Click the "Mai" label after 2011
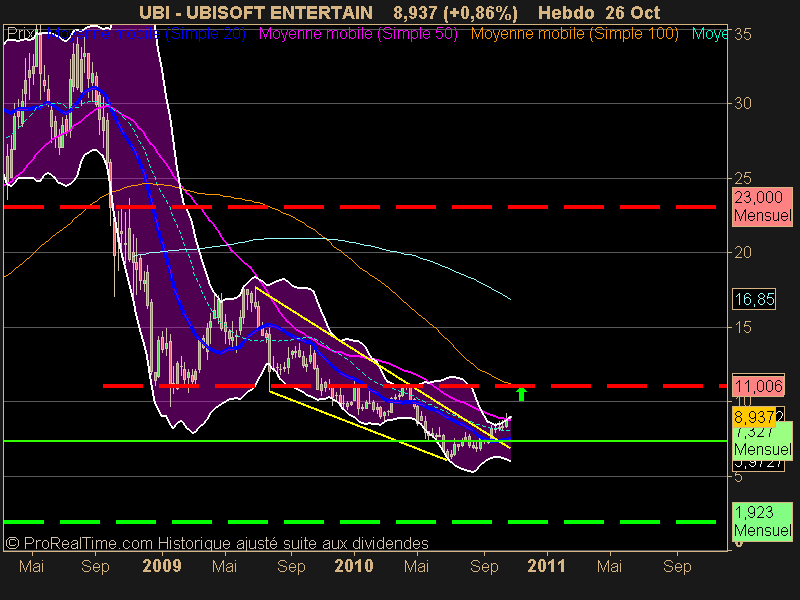800x600 pixels. (x=609, y=566)
